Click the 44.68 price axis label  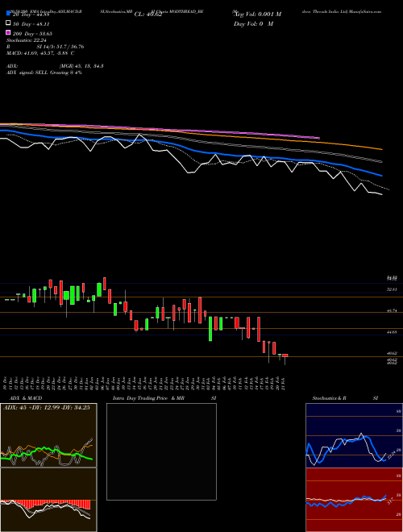click(393, 332)
